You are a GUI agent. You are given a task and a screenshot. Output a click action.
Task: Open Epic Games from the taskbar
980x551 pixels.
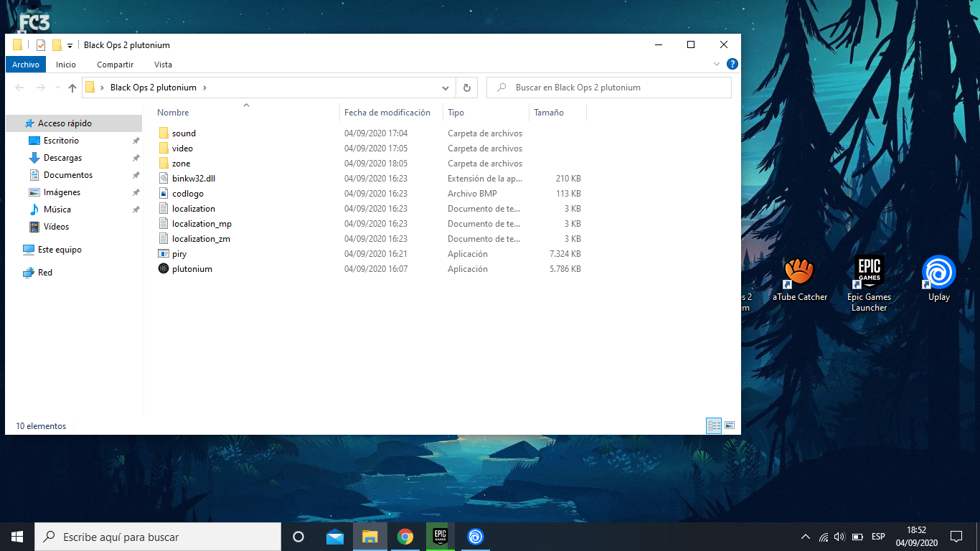(x=440, y=537)
